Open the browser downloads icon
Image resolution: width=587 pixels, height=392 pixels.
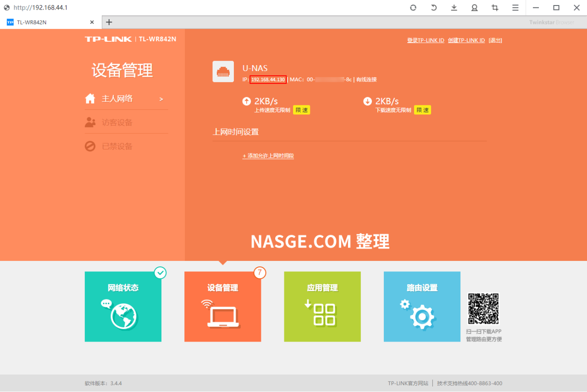pos(454,7)
